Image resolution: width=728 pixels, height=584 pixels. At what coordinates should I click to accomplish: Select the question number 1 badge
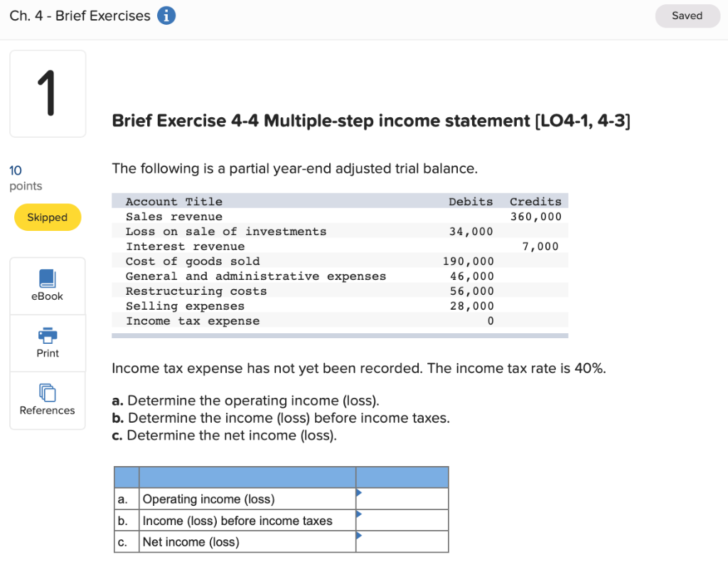point(47,93)
